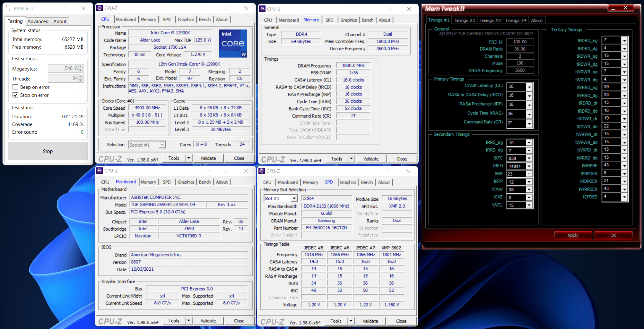The image size is (644, 329).
Task: Minimize the CPU-Z Memory window
Action: click(371, 9)
